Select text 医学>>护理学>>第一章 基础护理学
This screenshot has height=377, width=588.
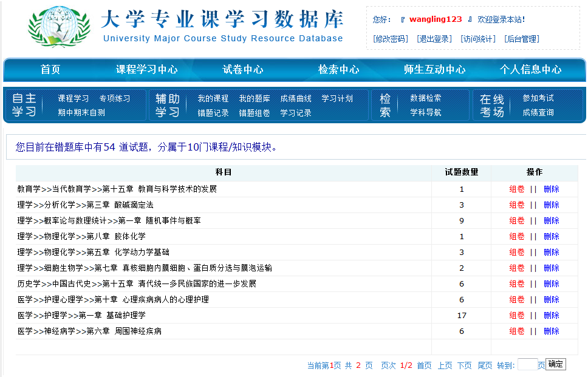point(81,315)
